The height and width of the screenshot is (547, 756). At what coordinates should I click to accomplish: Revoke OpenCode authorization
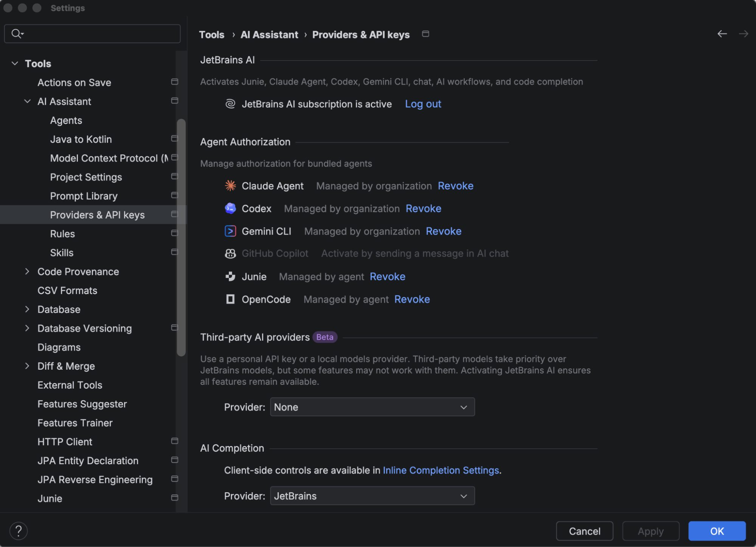[x=412, y=299]
